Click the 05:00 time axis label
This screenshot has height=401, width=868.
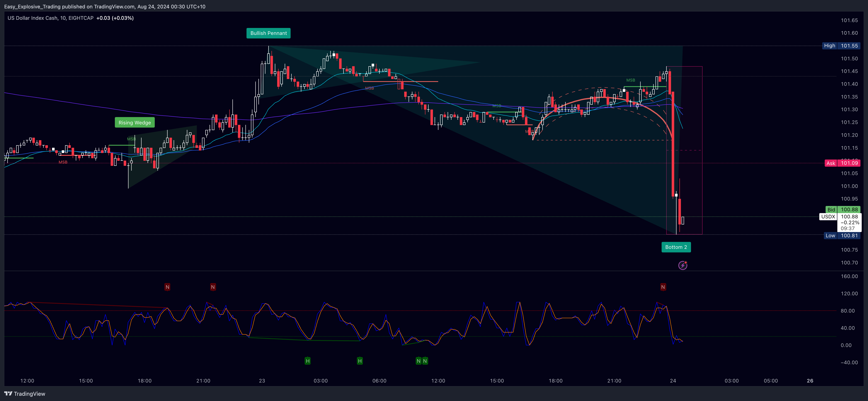tap(771, 380)
